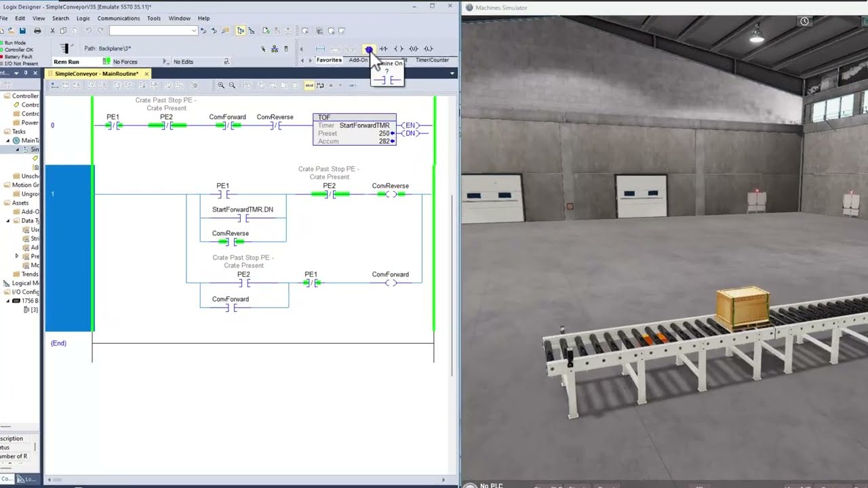
Task: Open the editor tab list dropdown arrow
Action: (452, 73)
